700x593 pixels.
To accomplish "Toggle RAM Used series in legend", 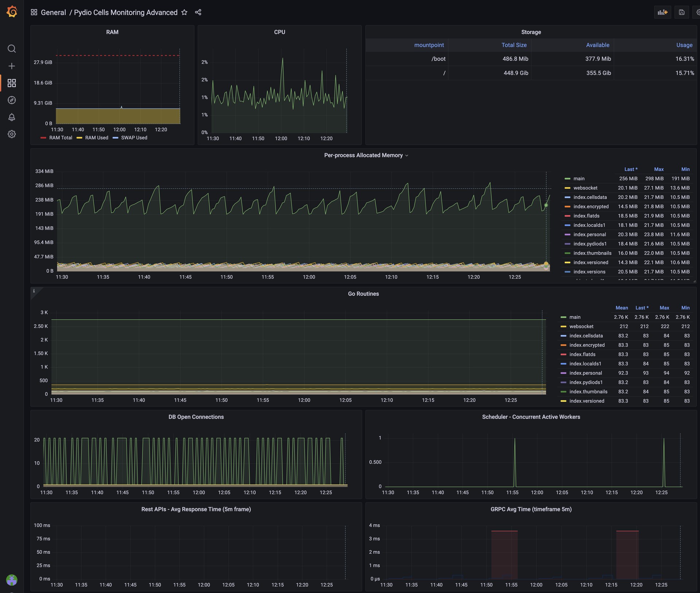I will coord(96,138).
